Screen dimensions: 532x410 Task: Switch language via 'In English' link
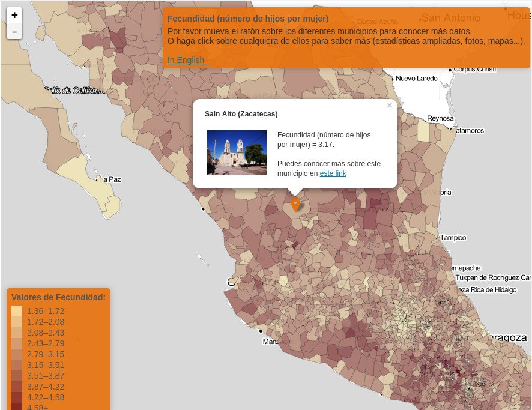coord(186,60)
